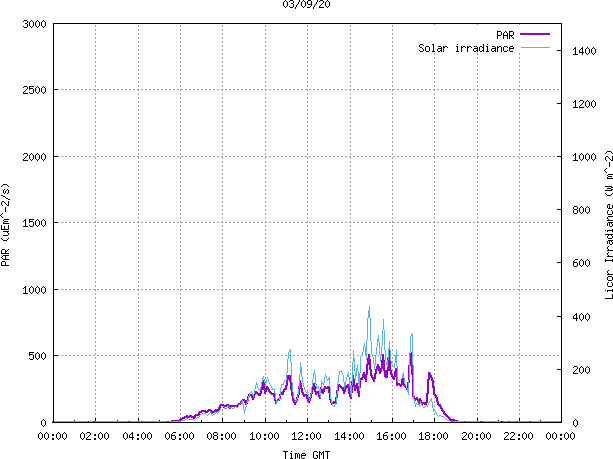Click the 3000 value on PAR axis
The width and height of the screenshot is (613, 459).
34,24
